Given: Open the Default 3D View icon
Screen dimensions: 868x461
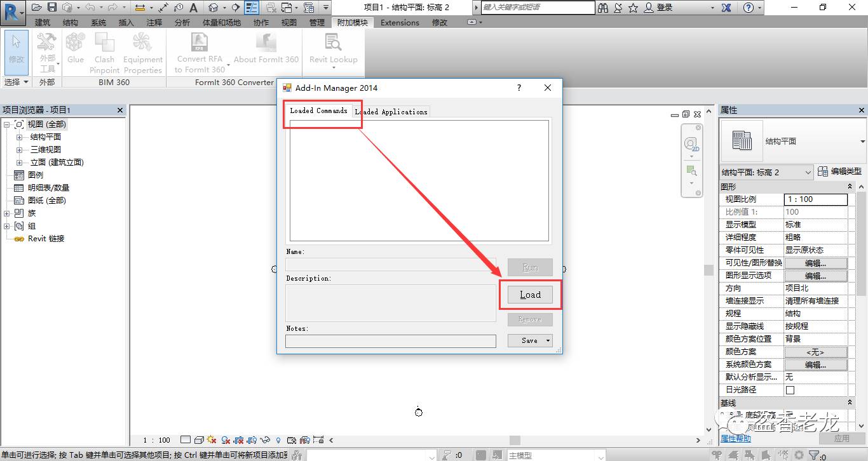Looking at the screenshot, I should point(213,8).
